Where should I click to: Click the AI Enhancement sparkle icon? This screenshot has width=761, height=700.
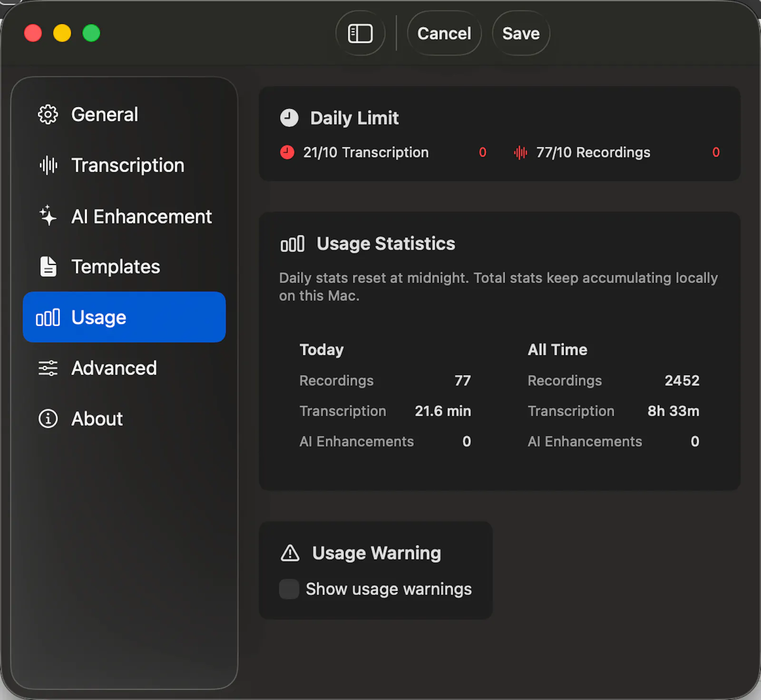pos(48,215)
